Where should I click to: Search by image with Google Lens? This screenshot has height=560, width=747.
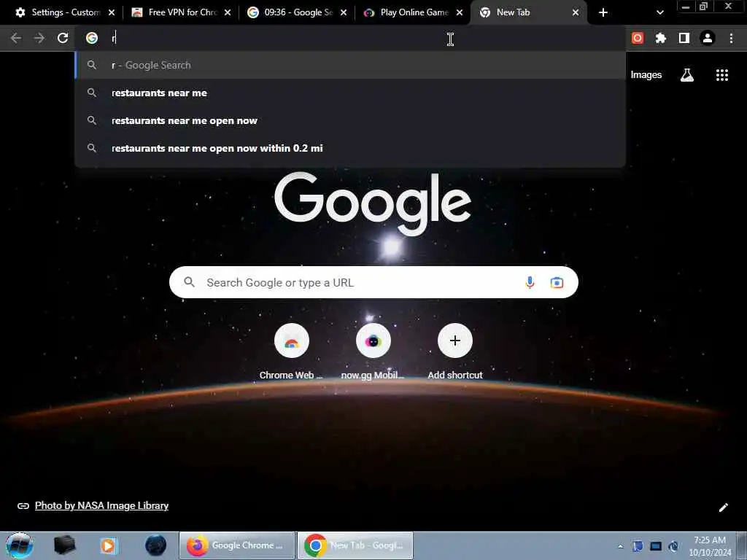[557, 282]
